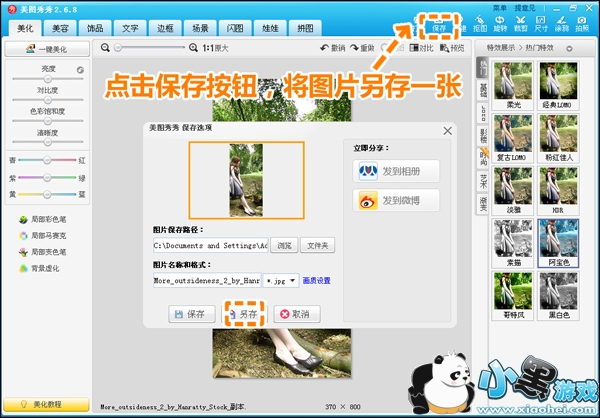Click the 拍照 camera tool
Viewport: 600px width, 418px height.
point(582,24)
